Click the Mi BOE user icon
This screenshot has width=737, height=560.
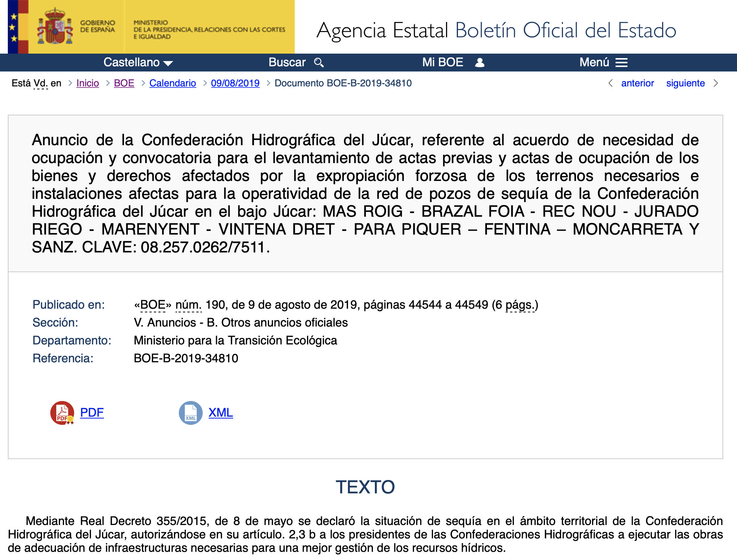pos(480,63)
